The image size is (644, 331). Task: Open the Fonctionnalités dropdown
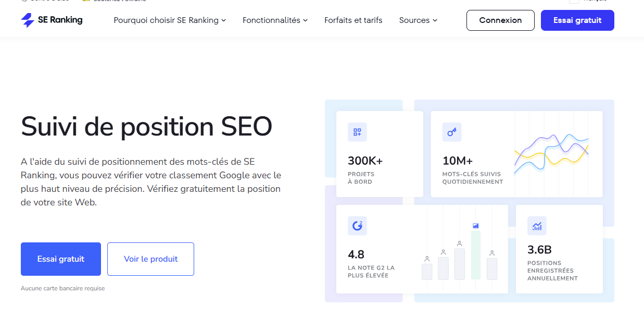(275, 20)
